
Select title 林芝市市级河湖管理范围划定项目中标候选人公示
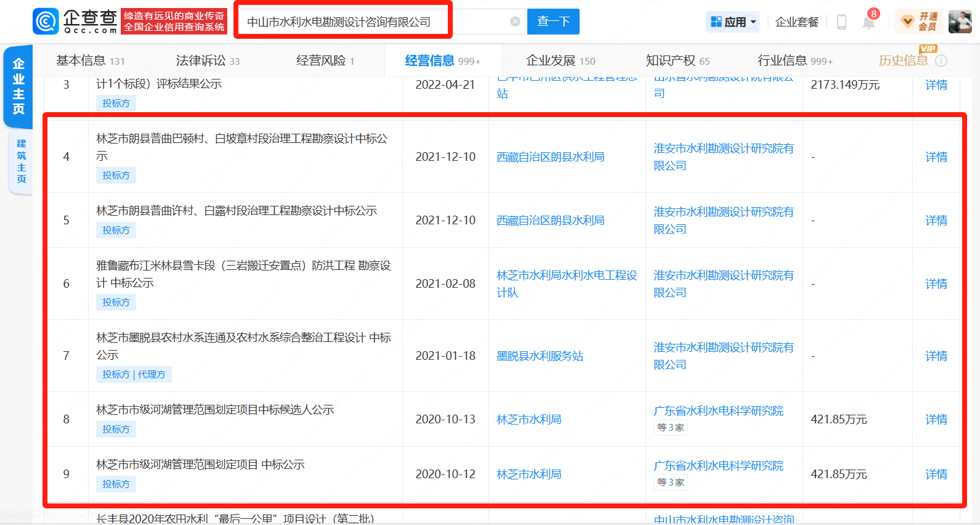[x=215, y=409]
